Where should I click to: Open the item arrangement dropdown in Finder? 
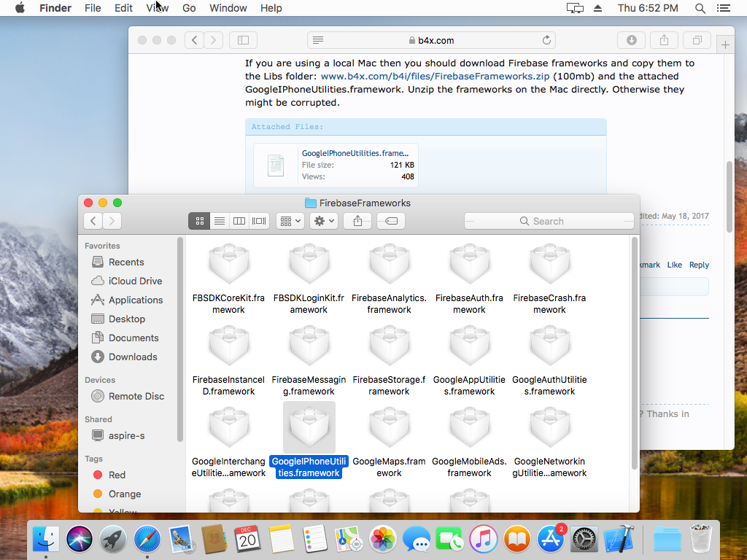290,221
